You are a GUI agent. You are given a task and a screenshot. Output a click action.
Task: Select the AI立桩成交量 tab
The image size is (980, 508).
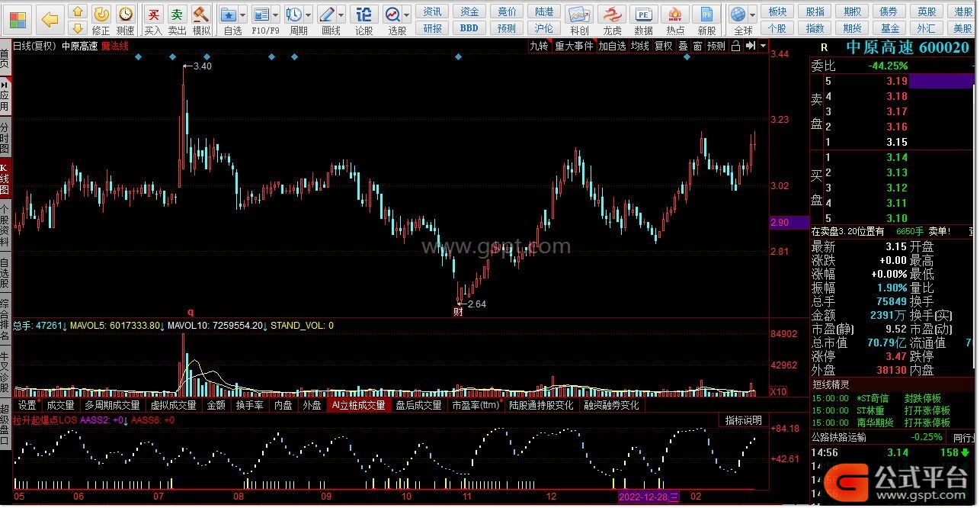tap(358, 405)
